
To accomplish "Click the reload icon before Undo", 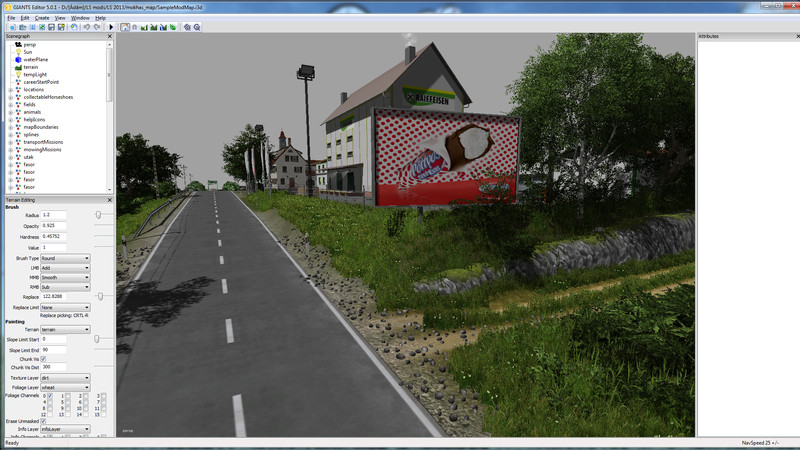I will (74, 27).
